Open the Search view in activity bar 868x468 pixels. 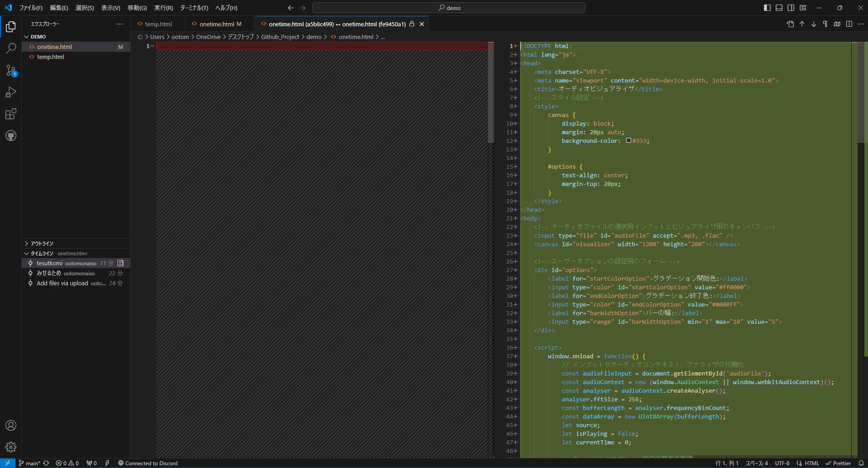(x=11, y=49)
